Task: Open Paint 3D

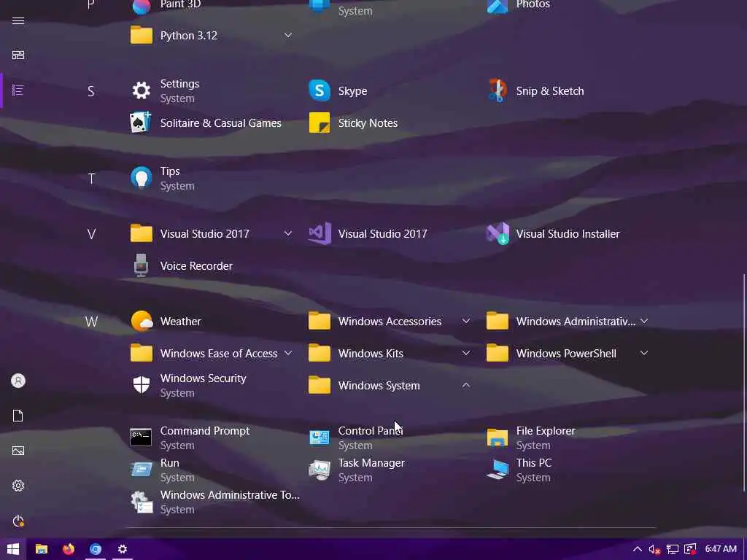Action: point(212,6)
